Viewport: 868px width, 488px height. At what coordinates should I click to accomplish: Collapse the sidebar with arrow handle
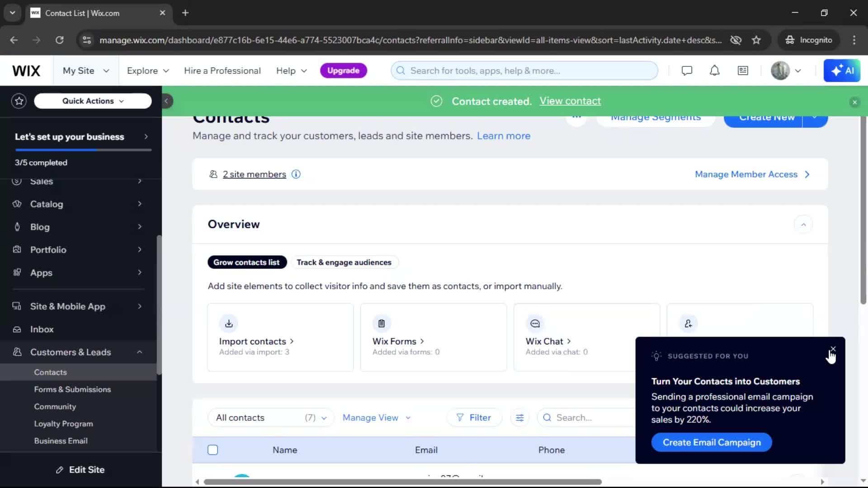click(x=166, y=101)
